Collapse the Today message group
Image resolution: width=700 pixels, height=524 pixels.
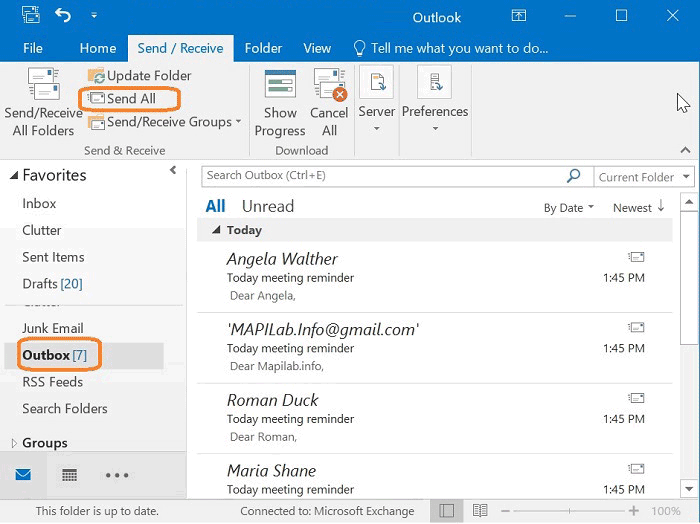tap(216, 230)
